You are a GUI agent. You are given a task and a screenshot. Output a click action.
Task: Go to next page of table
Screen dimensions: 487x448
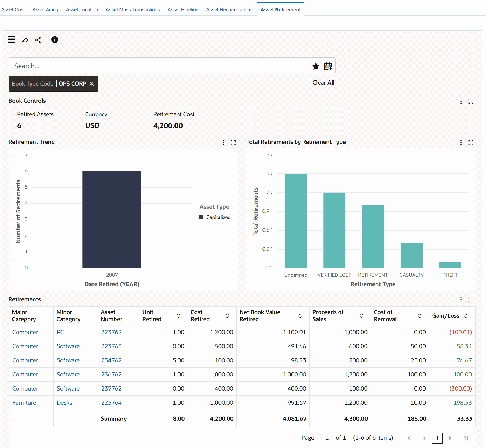(450, 438)
